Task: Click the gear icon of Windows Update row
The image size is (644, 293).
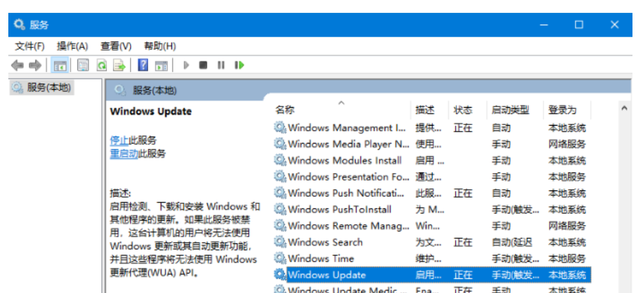Action: pyautogui.click(x=280, y=275)
